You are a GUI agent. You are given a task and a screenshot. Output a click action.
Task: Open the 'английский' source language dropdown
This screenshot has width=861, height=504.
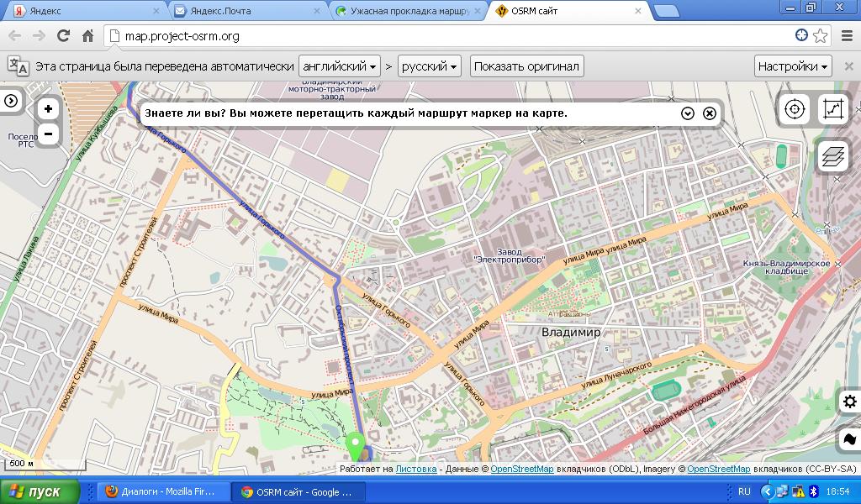[x=339, y=66]
